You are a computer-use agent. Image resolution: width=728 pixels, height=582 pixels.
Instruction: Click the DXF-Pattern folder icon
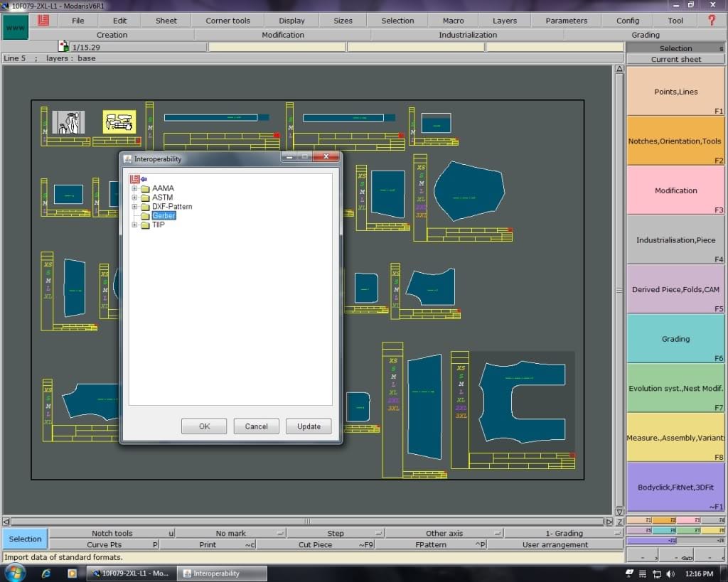click(145, 207)
